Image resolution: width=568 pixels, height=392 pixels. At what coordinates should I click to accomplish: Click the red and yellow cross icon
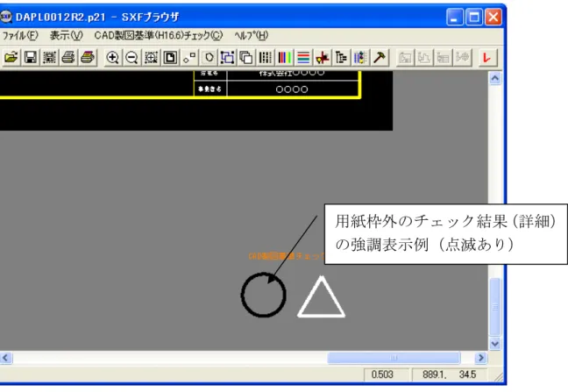coord(323,57)
